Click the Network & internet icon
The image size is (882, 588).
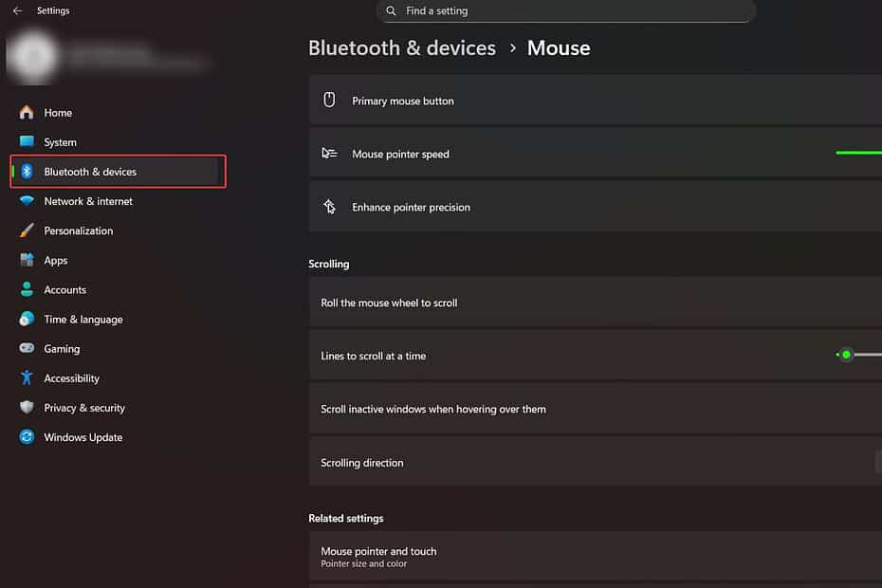click(27, 201)
